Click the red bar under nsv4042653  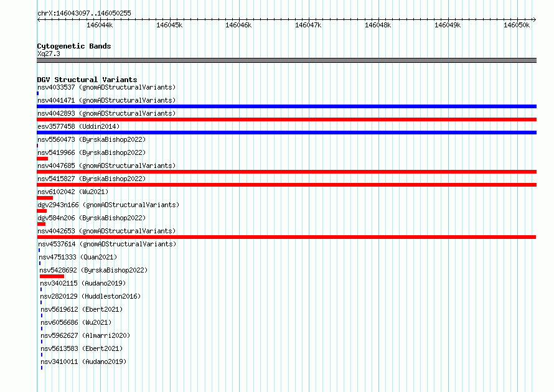286,237
